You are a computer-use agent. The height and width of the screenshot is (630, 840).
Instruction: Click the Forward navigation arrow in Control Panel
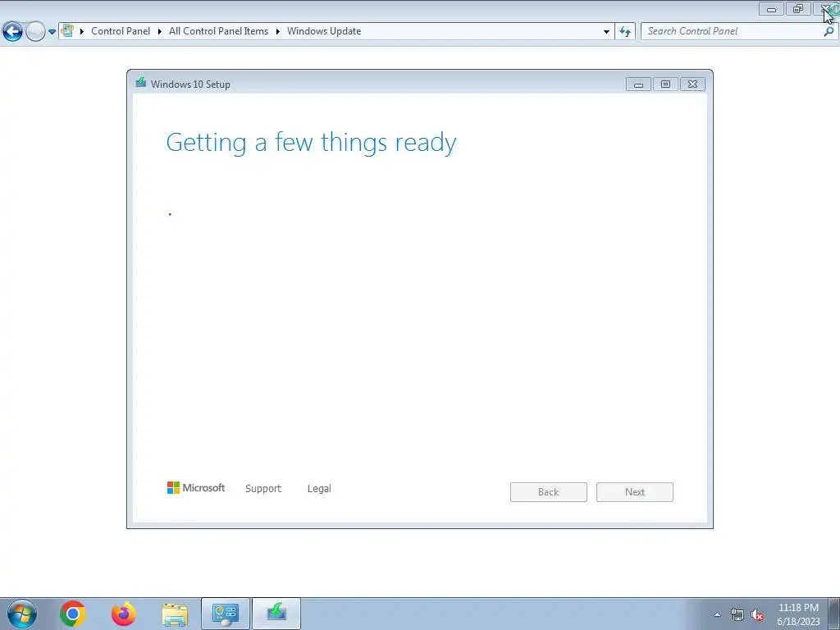35,32
